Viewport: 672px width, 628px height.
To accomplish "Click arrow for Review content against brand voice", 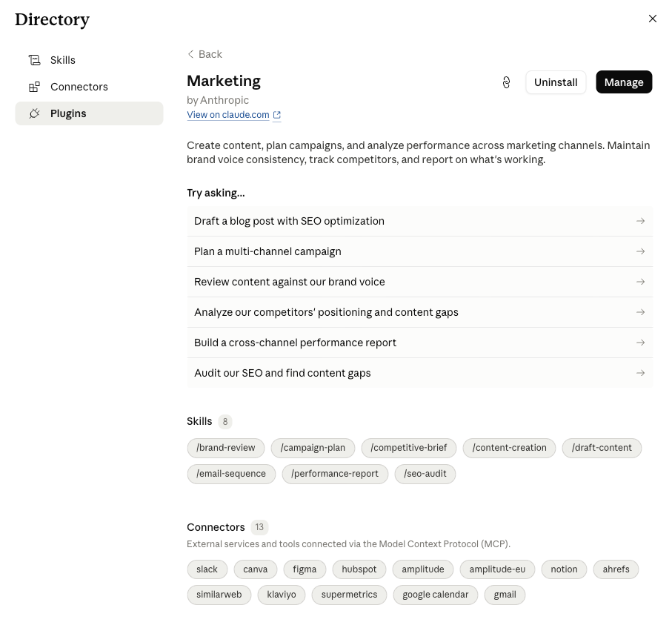I will coord(640,282).
